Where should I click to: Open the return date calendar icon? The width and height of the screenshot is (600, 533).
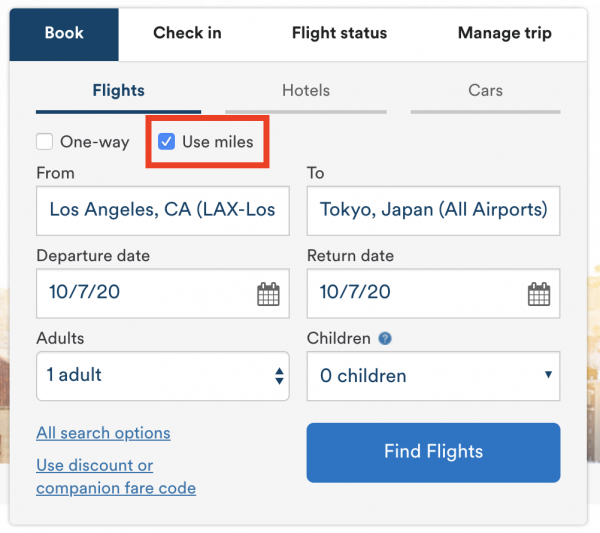point(539,294)
